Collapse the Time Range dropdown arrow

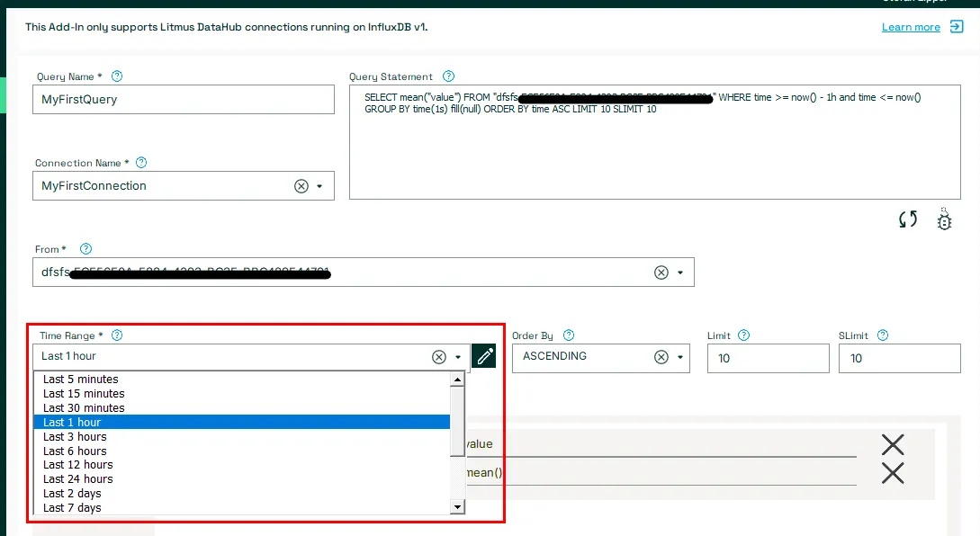[x=458, y=357]
